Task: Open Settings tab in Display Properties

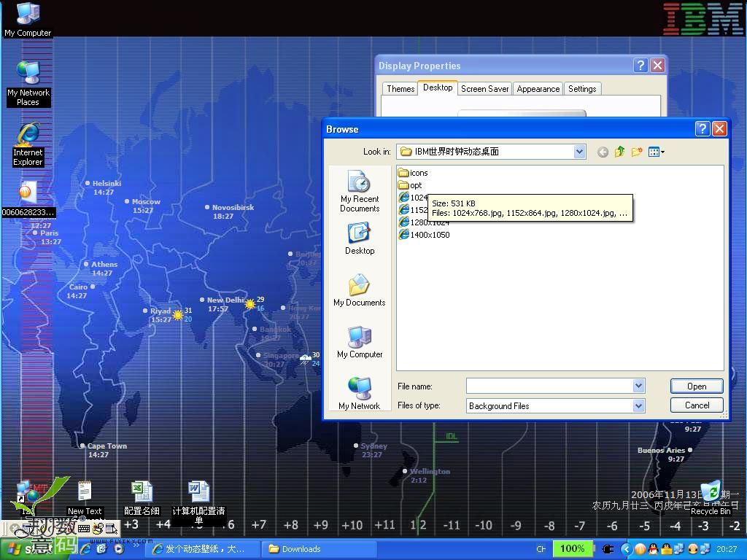Action: tap(582, 89)
